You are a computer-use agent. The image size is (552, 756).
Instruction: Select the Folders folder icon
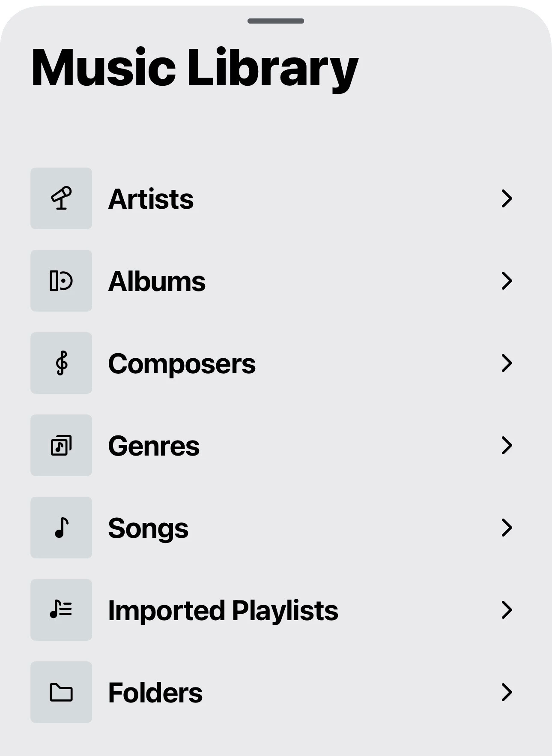point(61,692)
